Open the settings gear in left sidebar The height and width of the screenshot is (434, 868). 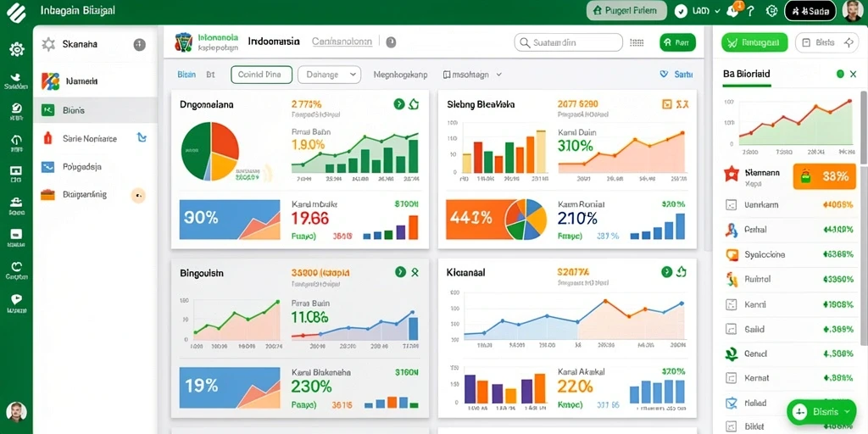tap(17, 50)
